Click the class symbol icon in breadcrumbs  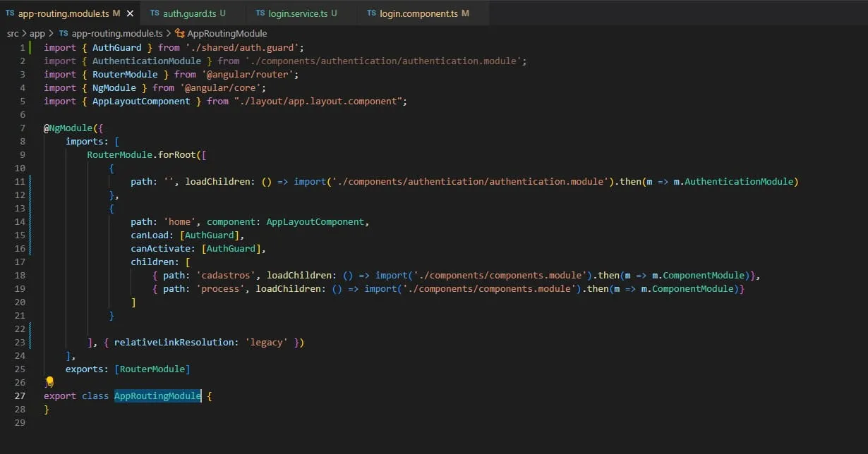coord(180,33)
